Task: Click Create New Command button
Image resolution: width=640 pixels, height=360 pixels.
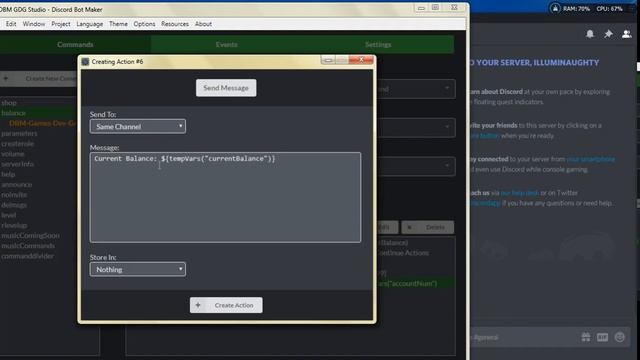Action: pos(39,78)
